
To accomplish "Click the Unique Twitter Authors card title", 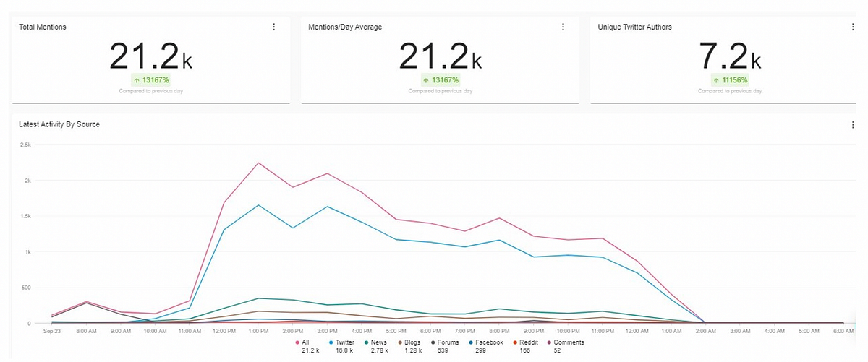I will (x=634, y=27).
